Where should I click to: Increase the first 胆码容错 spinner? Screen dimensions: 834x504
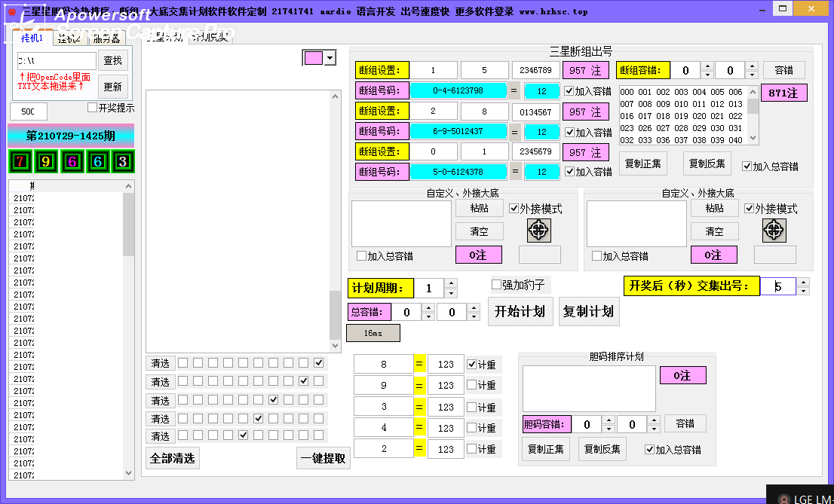pos(609,420)
